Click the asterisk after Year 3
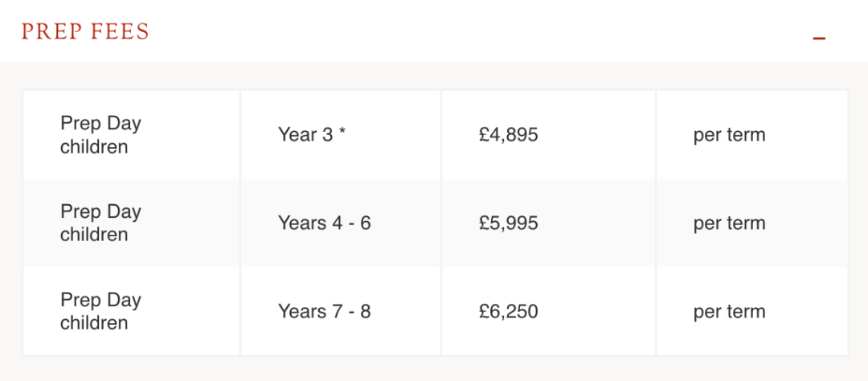Screen dimensions: 868x381 coord(342,132)
